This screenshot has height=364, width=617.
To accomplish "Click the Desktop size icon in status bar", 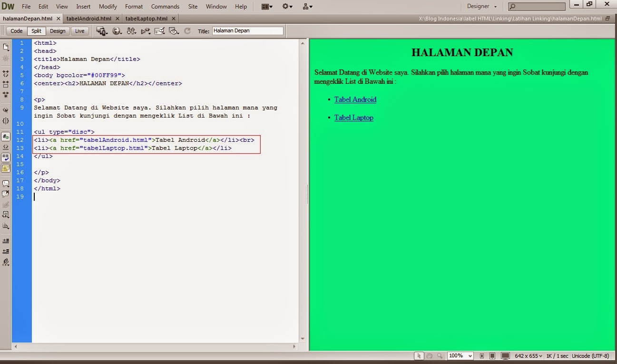I will point(505,355).
